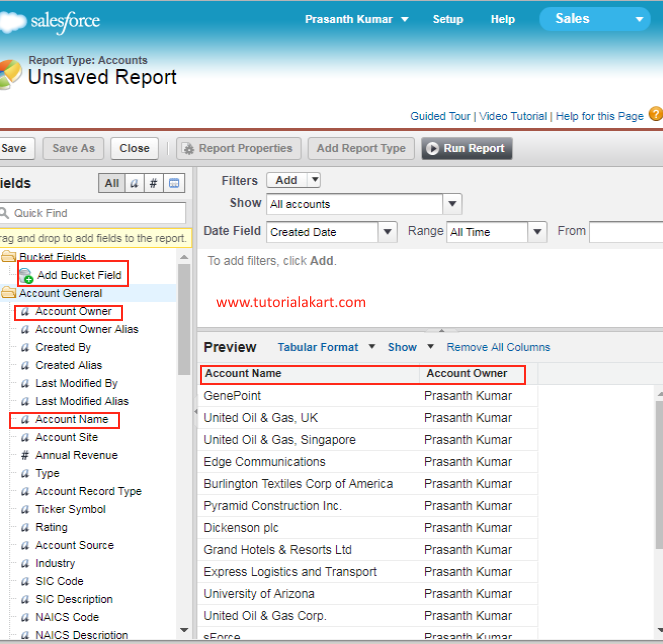Click the Account Owner column header
This screenshot has height=644, width=663.
click(478, 374)
